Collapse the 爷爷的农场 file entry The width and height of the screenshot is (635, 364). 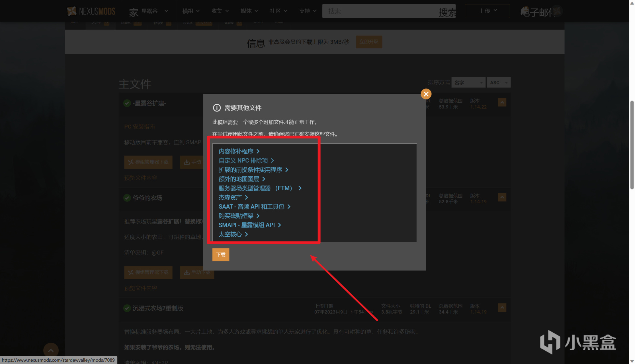(502, 197)
